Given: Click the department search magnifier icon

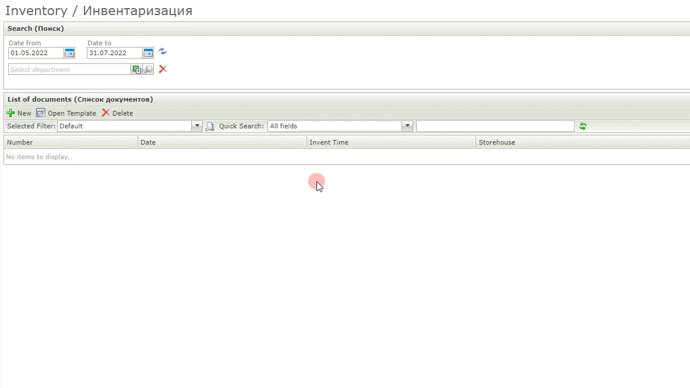Looking at the screenshot, I should click(148, 70).
